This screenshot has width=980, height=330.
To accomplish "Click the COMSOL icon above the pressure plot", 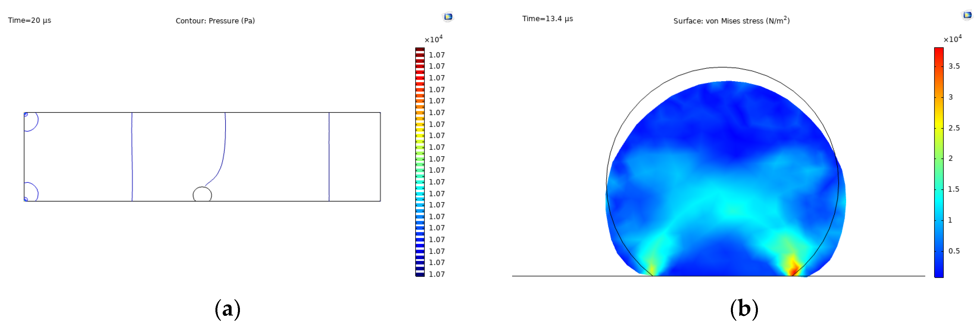I will [448, 17].
